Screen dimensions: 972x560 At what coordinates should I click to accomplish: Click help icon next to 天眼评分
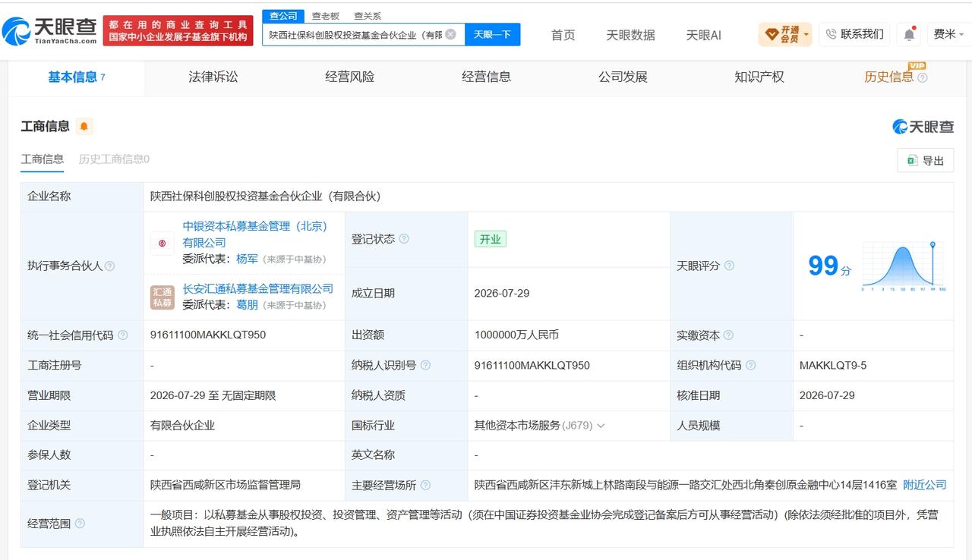[x=729, y=266]
